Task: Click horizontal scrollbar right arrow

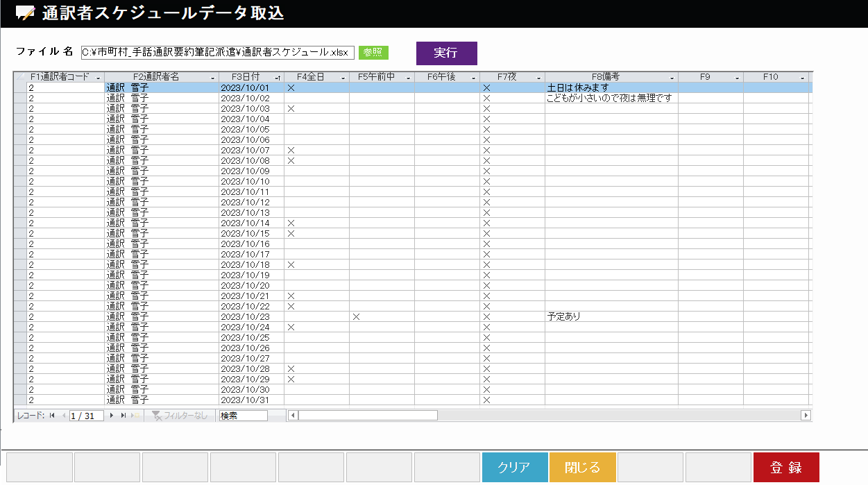Action: 806,416
